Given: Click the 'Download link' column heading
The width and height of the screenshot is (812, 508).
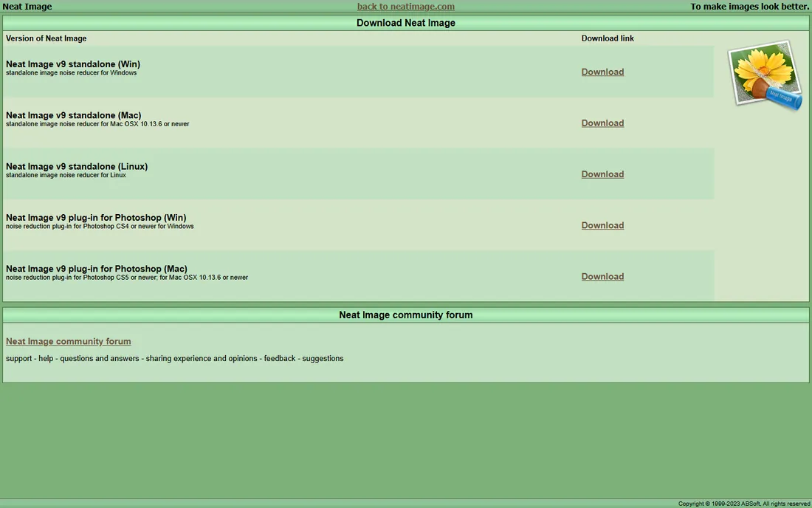Looking at the screenshot, I should pos(608,38).
